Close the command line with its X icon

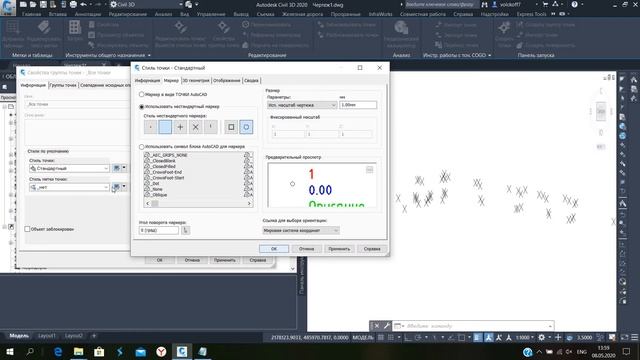point(377,326)
